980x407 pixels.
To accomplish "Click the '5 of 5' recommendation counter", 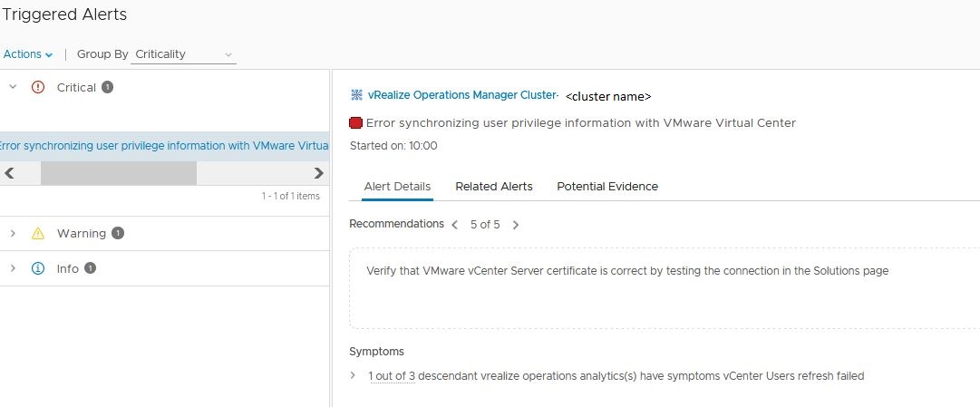I will (x=485, y=225).
